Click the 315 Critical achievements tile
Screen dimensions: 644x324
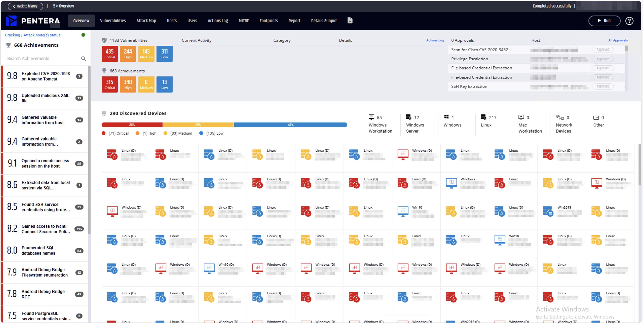tap(110, 84)
